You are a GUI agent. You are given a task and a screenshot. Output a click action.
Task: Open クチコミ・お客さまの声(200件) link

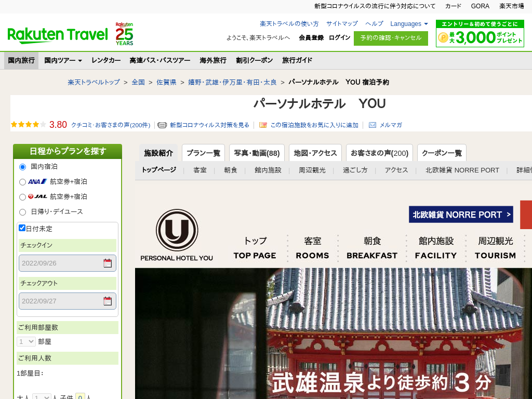(x=111, y=125)
